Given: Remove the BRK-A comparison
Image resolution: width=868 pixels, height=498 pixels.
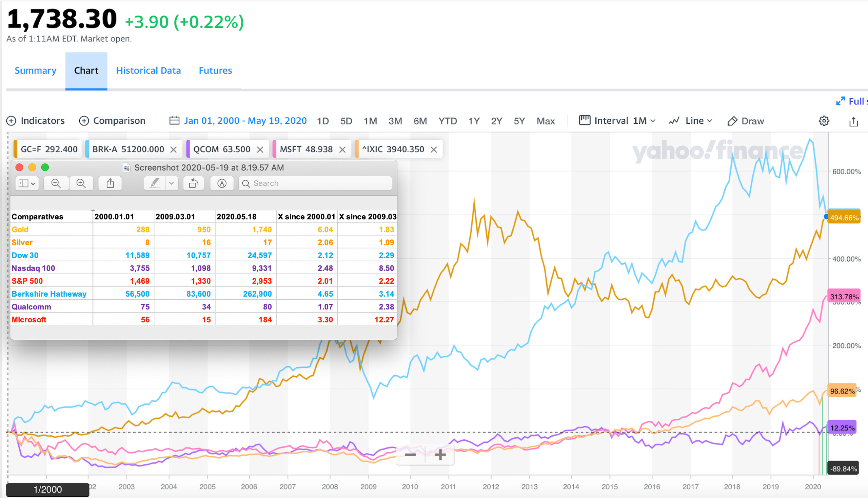Looking at the screenshot, I should pos(173,150).
